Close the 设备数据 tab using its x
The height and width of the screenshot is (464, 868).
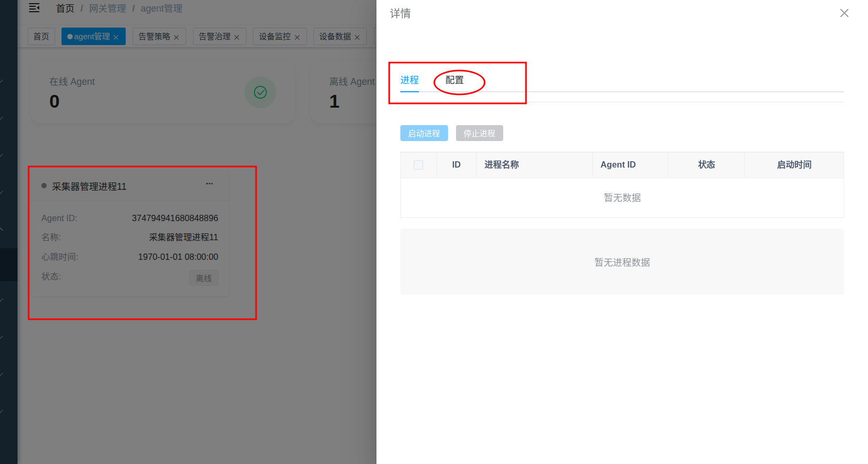(x=357, y=37)
